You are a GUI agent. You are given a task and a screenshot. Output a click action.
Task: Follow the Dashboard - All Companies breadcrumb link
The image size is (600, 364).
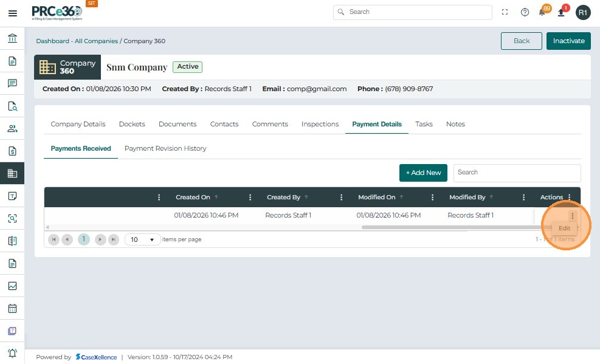[x=77, y=41]
